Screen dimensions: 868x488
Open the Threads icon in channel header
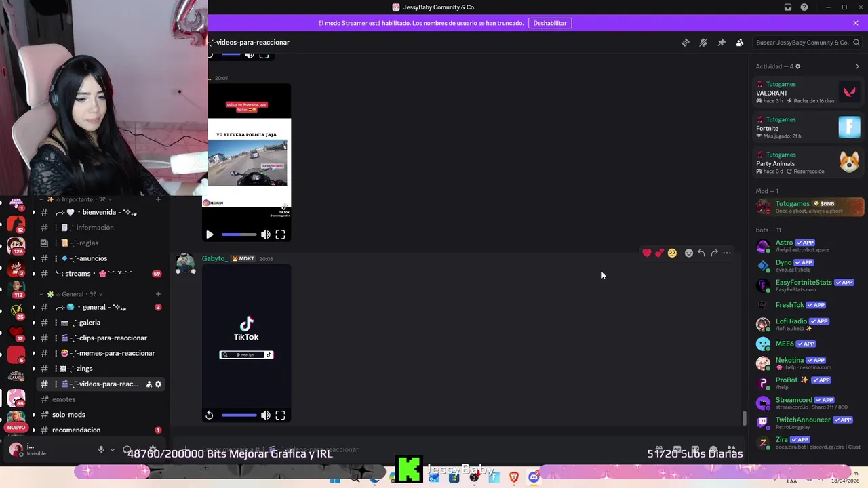[685, 42]
